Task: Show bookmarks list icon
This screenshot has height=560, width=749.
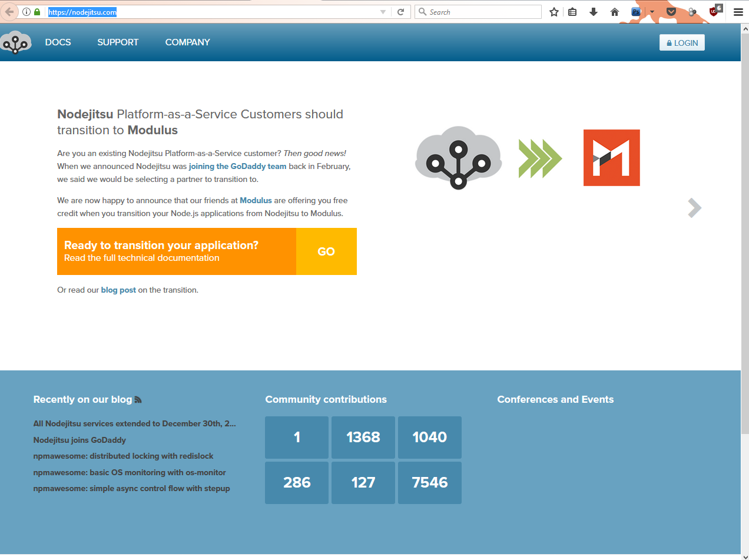Action: tap(572, 12)
